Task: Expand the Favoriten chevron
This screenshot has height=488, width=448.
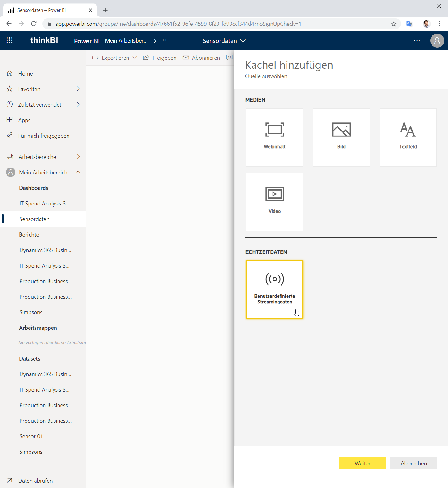Action: click(78, 89)
